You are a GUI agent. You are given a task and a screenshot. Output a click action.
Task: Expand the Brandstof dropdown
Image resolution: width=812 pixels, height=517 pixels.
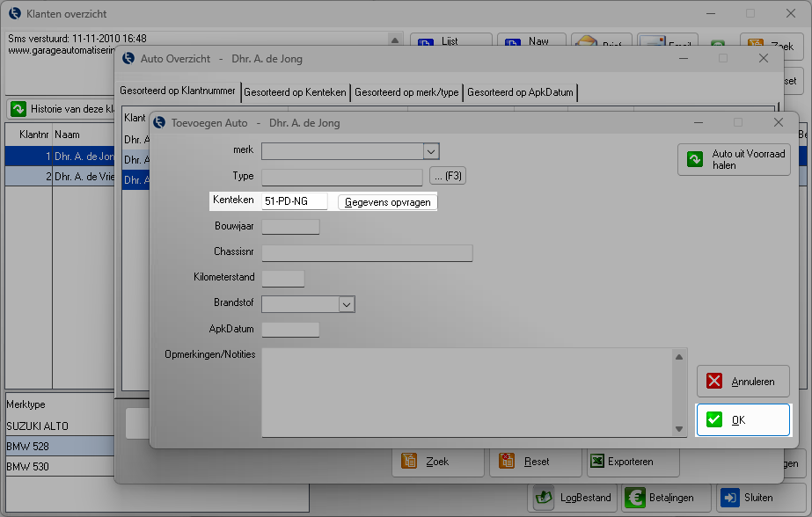click(x=347, y=303)
